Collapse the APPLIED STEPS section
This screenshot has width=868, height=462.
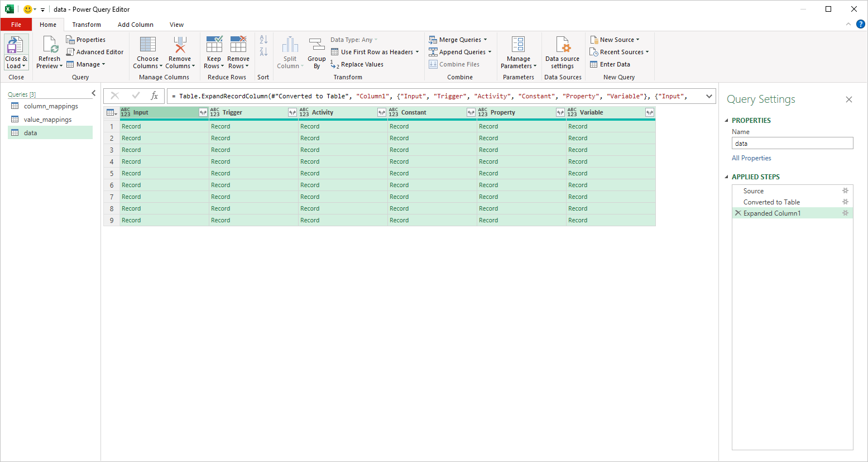(727, 177)
